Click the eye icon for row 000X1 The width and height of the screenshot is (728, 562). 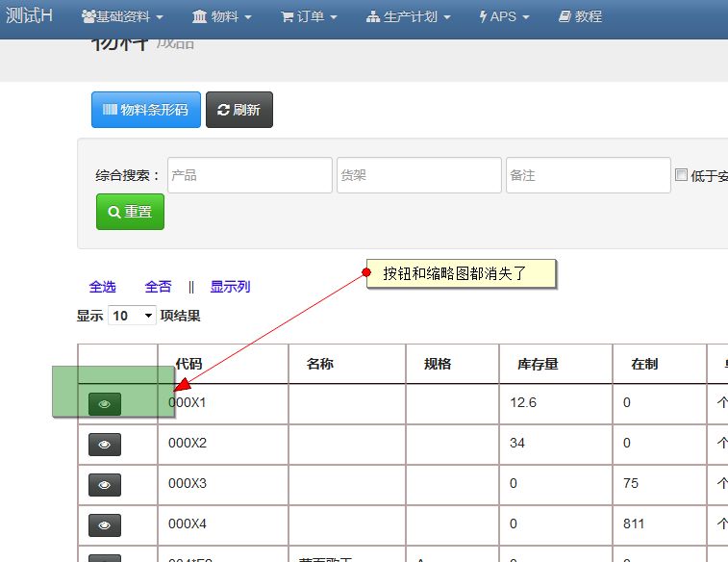105,404
